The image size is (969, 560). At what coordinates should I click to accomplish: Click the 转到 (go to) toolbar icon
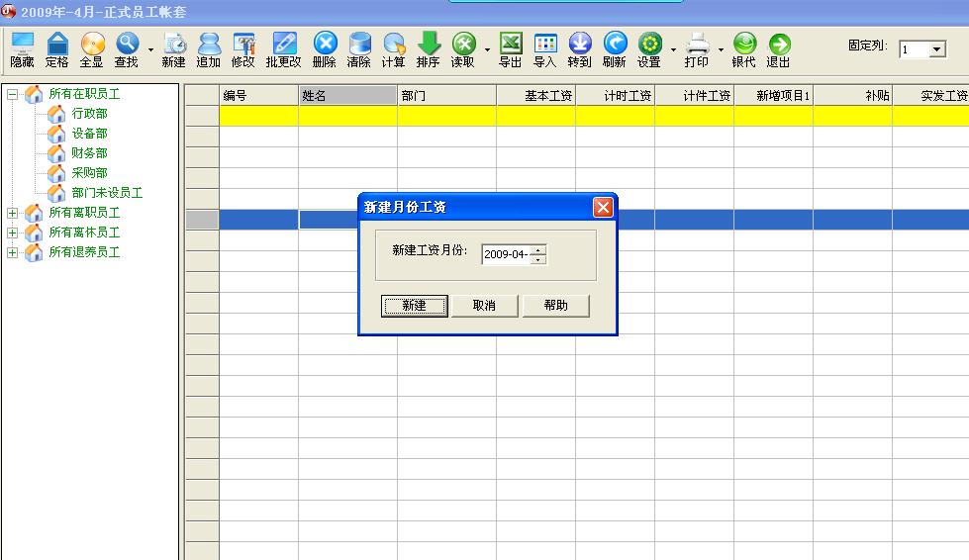(x=580, y=49)
